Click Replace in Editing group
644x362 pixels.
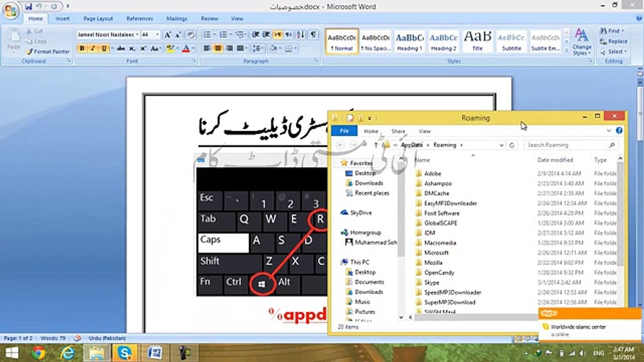click(613, 41)
